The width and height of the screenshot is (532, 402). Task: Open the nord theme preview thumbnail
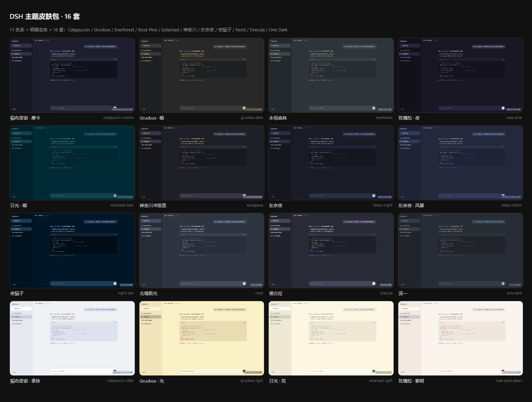click(202, 250)
